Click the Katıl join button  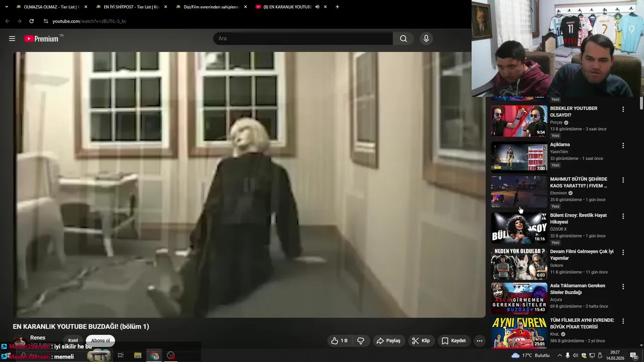pyautogui.click(x=73, y=340)
